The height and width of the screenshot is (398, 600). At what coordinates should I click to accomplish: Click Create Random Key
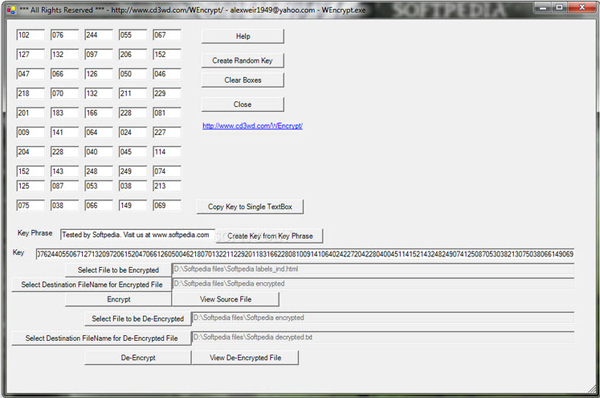tap(243, 60)
